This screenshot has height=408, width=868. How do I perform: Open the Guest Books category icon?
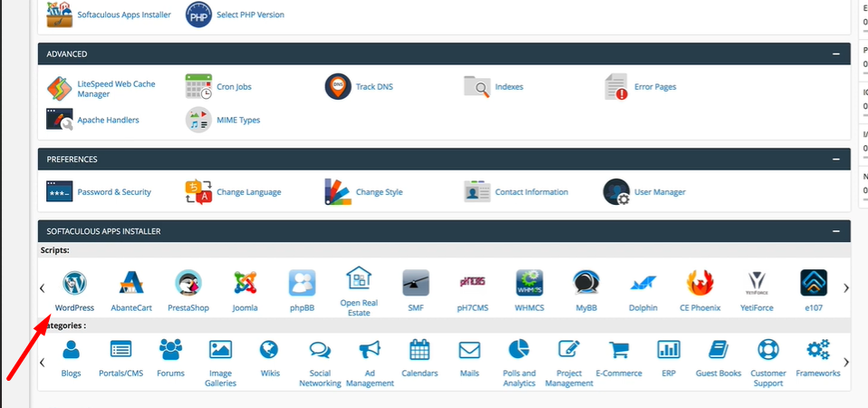point(719,350)
